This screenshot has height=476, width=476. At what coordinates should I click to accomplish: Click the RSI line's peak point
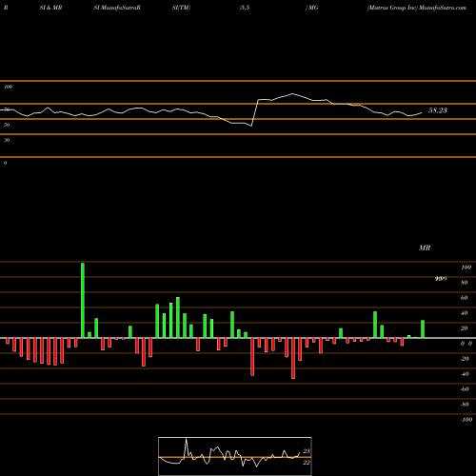coord(292,93)
